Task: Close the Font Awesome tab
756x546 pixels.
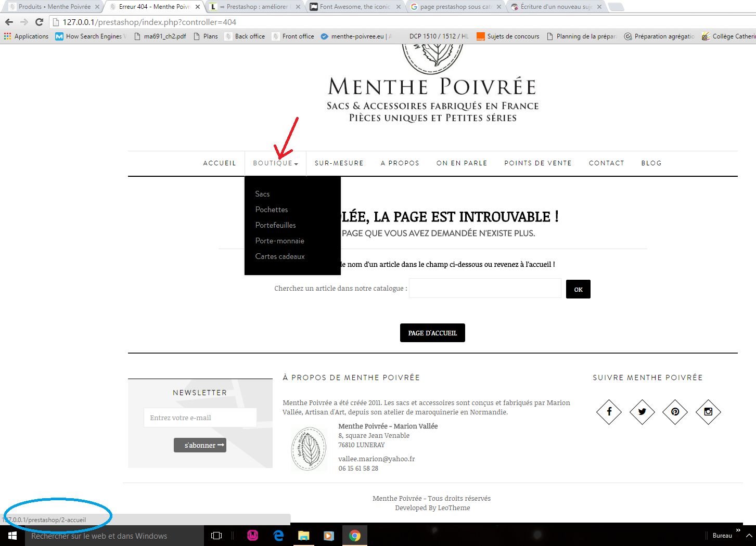Action: click(x=399, y=7)
